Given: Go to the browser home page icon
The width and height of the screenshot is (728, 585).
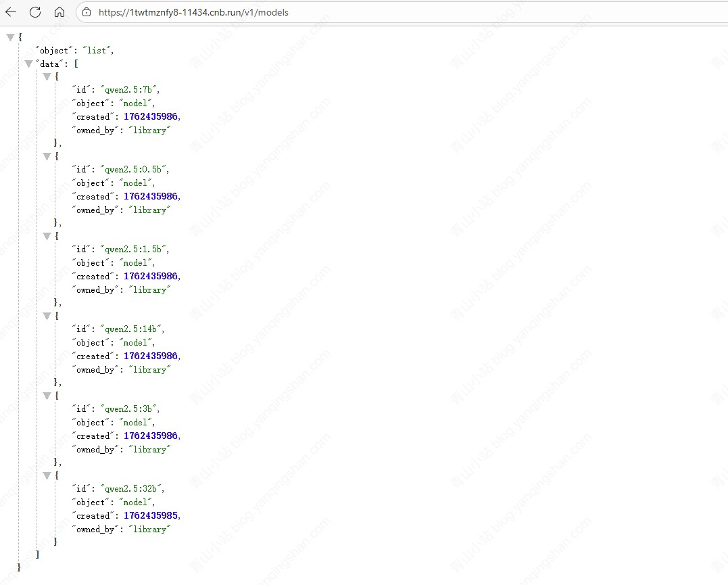Looking at the screenshot, I should coord(59,12).
